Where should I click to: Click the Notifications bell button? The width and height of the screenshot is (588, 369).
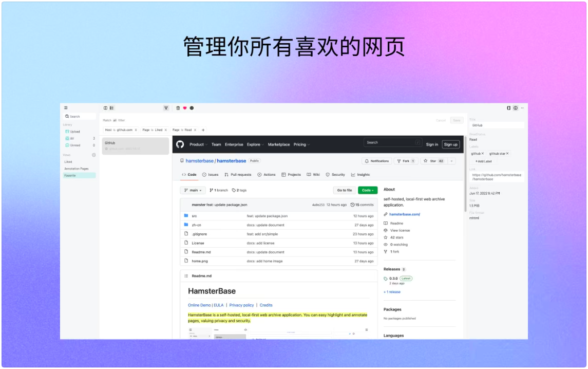point(377,161)
